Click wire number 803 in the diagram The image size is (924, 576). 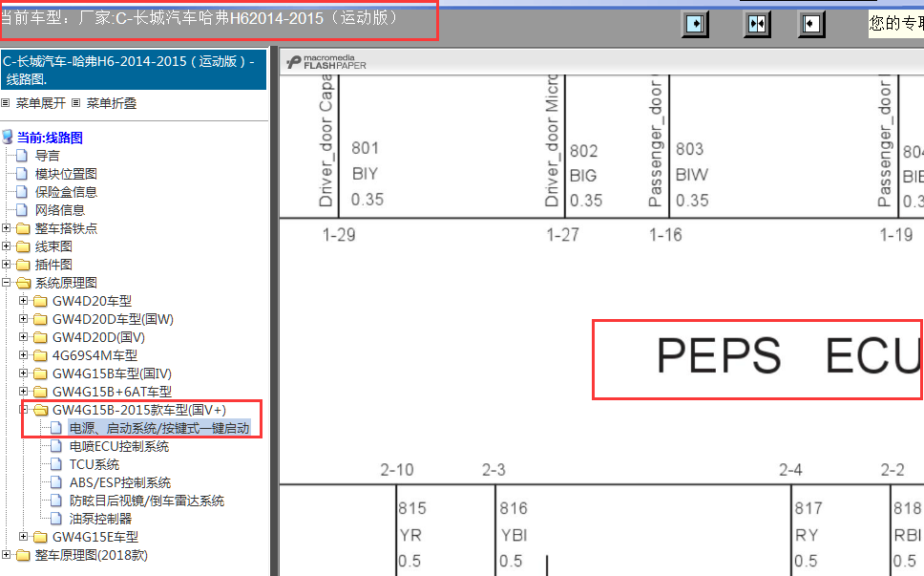(689, 149)
